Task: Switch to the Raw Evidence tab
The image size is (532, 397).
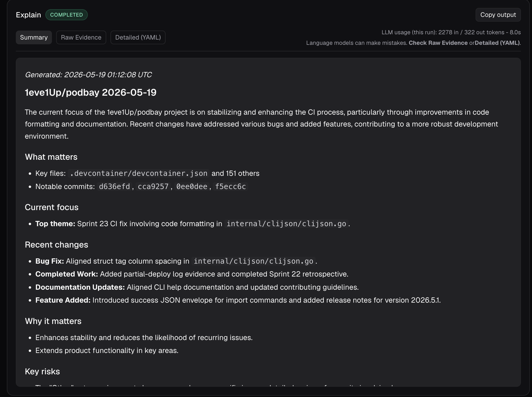Action: click(x=81, y=37)
